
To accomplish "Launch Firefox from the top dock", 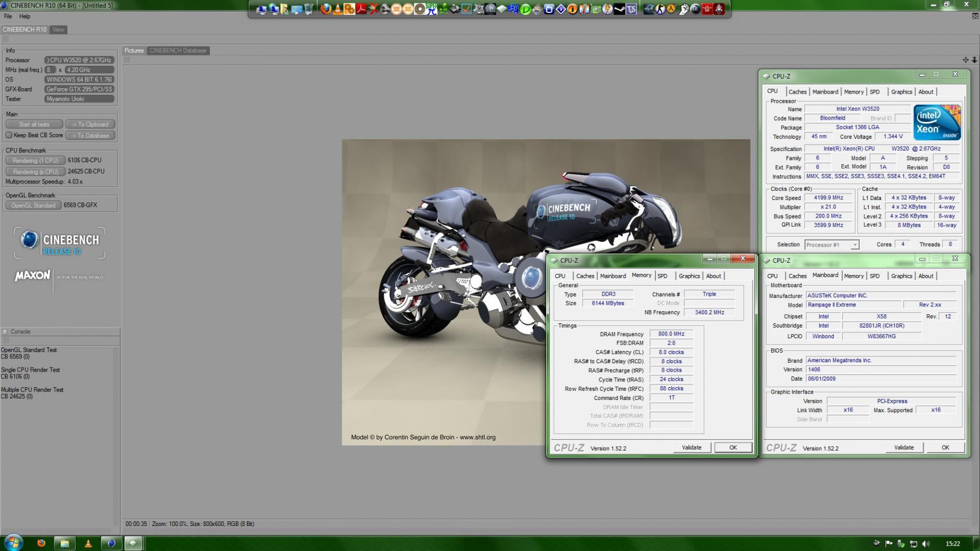I will point(325,9).
